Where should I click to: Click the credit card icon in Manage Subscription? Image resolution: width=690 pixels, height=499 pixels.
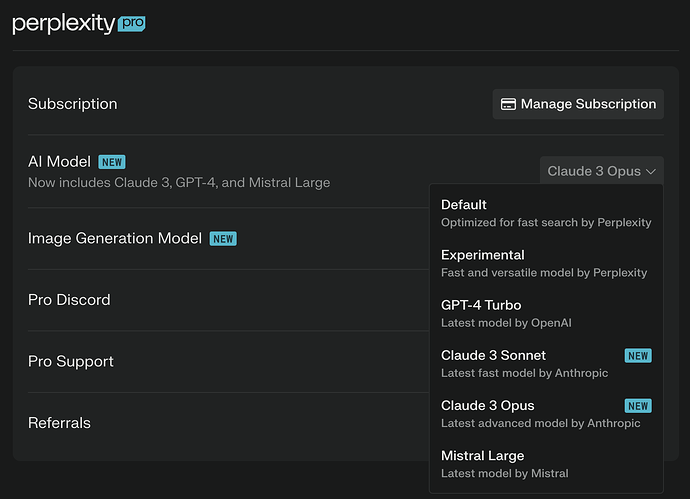(508, 104)
